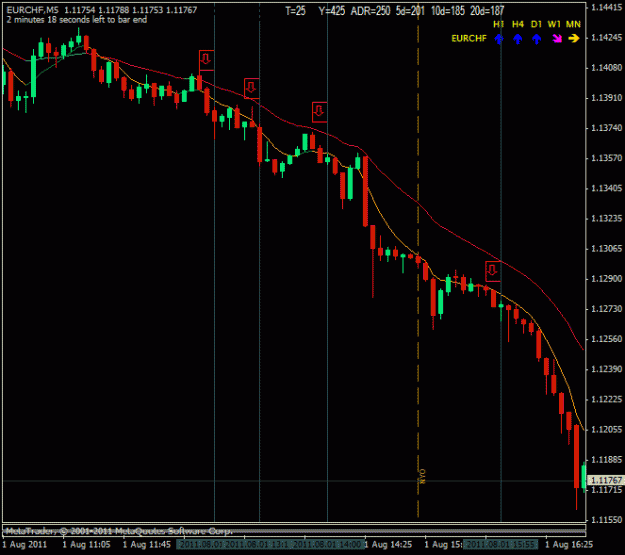Click the 20d=187 readout
Viewport: 625px width, 555px height.
click(x=487, y=11)
